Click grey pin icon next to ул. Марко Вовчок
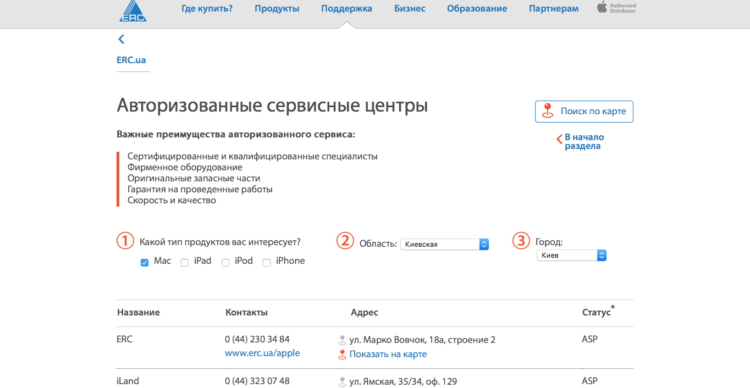Screen dimensions: 750x388 click(x=342, y=341)
